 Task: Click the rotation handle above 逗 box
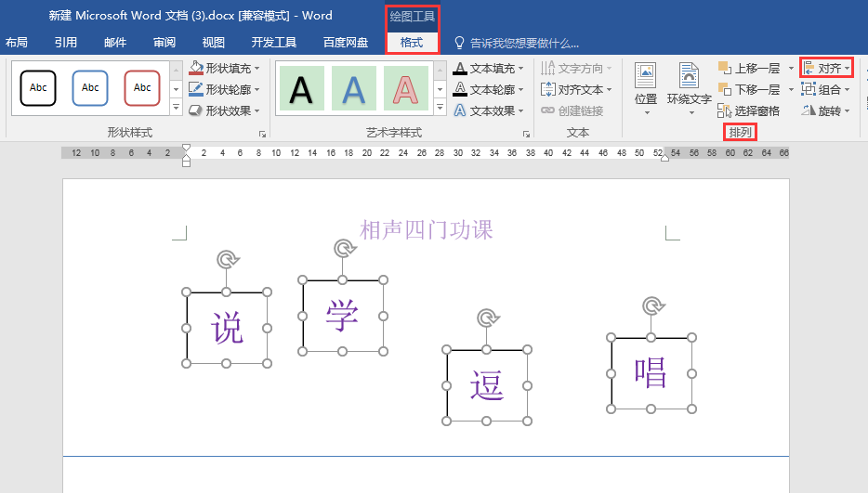[487, 318]
